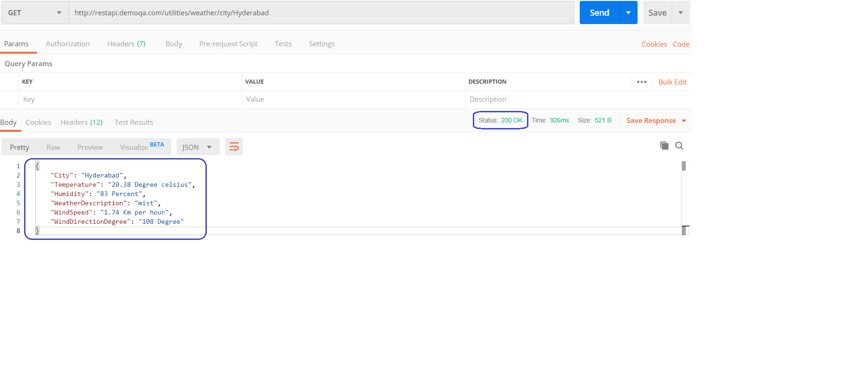Open the GET method dropdown
Image resolution: width=868 pixels, height=392 pixels.
pyautogui.click(x=35, y=12)
